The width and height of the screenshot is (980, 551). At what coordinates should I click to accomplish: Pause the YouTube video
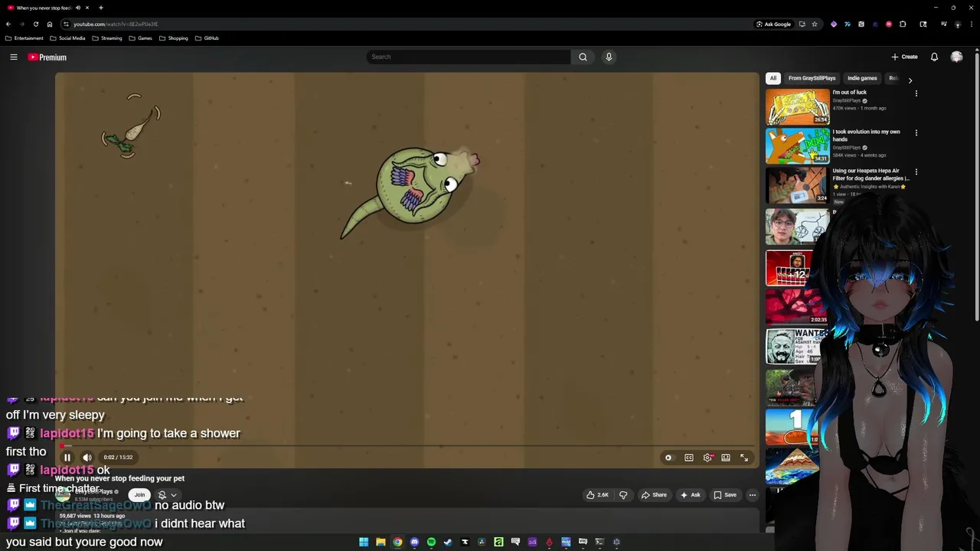[67, 458]
